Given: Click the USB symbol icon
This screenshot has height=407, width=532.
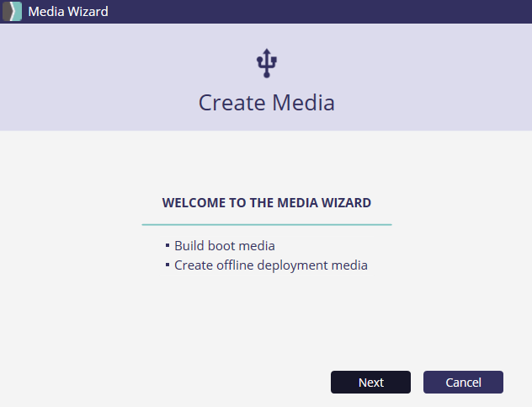Looking at the screenshot, I should coord(267,63).
